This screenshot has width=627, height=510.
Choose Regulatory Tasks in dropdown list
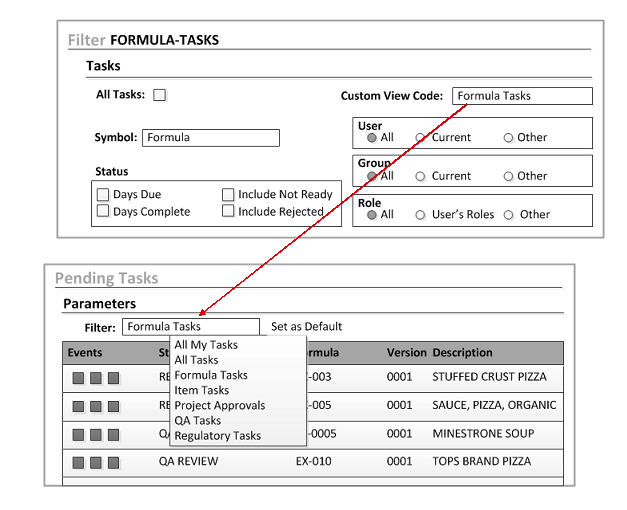pyautogui.click(x=217, y=436)
